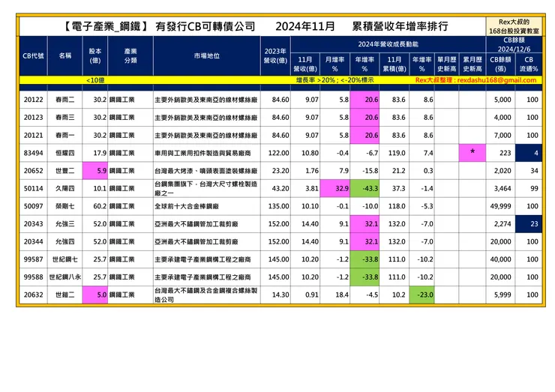Select market position 車用與工業用扣件製造與貿易廠商
Image resolution: width=555 pixels, height=392 pixels.
(x=202, y=153)
